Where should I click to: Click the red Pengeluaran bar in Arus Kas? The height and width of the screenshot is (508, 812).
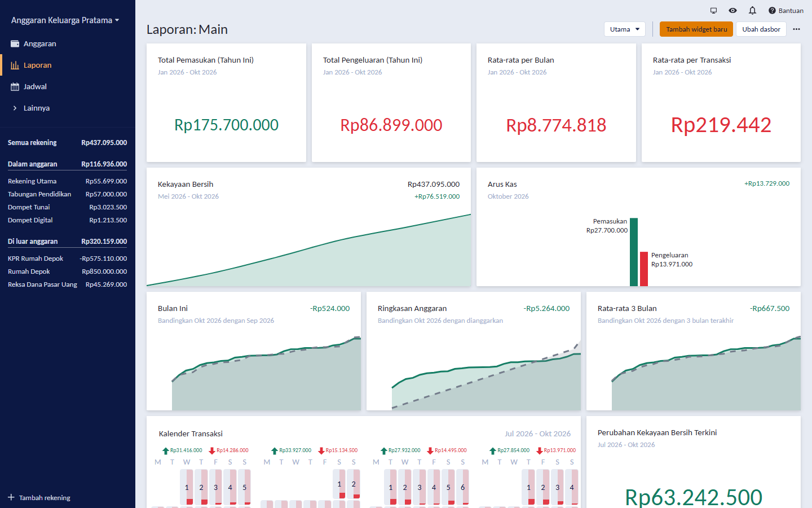click(x=644, y=269)
